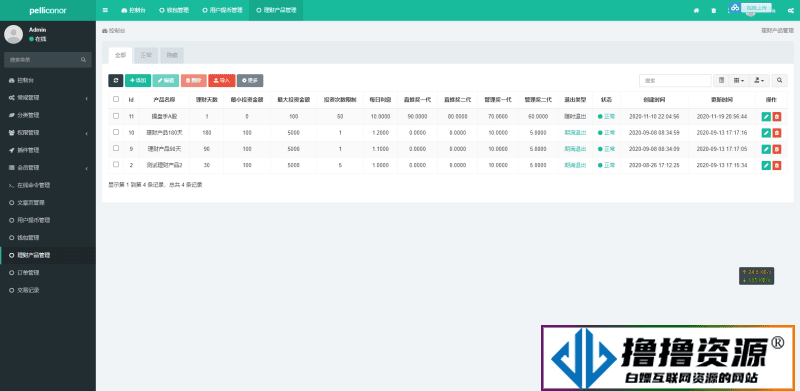Click the 删除 toolbar button
The width and height of the screenshot is (800, 391).
pos(193,80)
